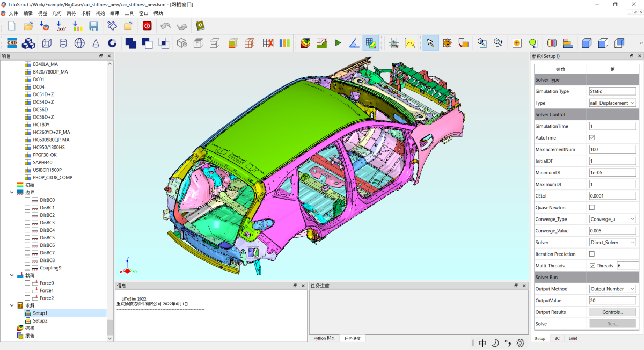Image resolution: width=644 pixels, height=350 pixels.
Task: Float the 信息 panel
Action: pos(295,286)
